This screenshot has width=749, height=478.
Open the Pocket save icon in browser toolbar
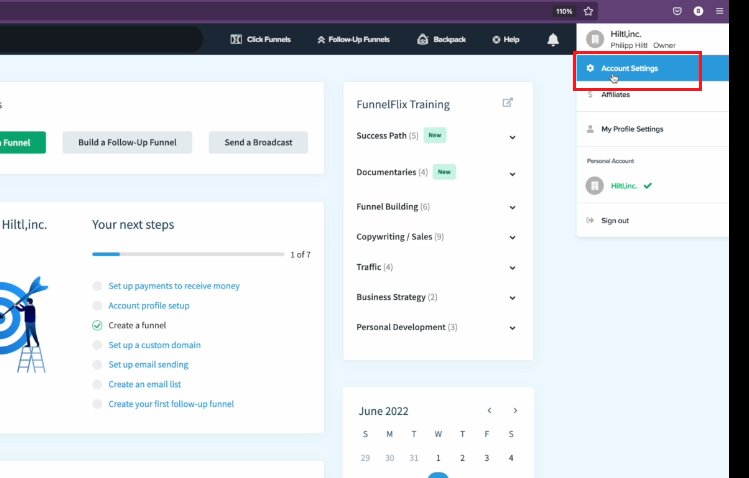pyautogui.click(x=677, y=11)
